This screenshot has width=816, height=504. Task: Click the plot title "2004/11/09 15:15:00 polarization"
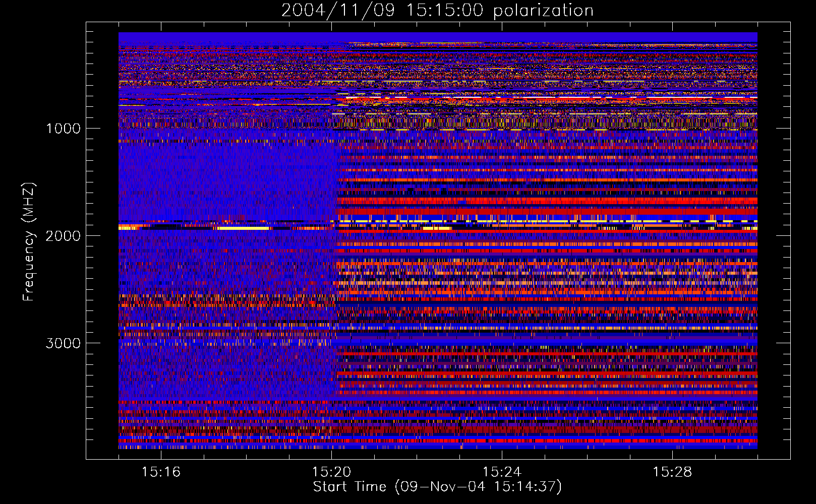point(437,11)
